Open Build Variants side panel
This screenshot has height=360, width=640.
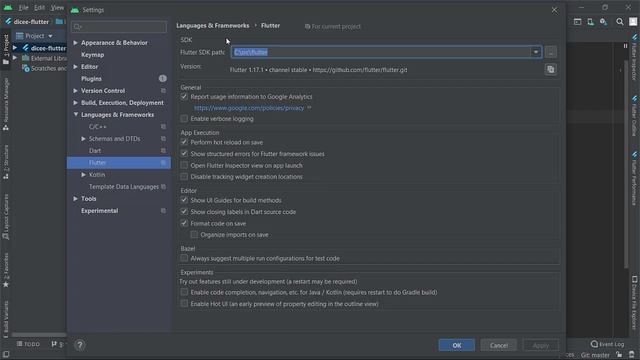click(x=6, y=319)
